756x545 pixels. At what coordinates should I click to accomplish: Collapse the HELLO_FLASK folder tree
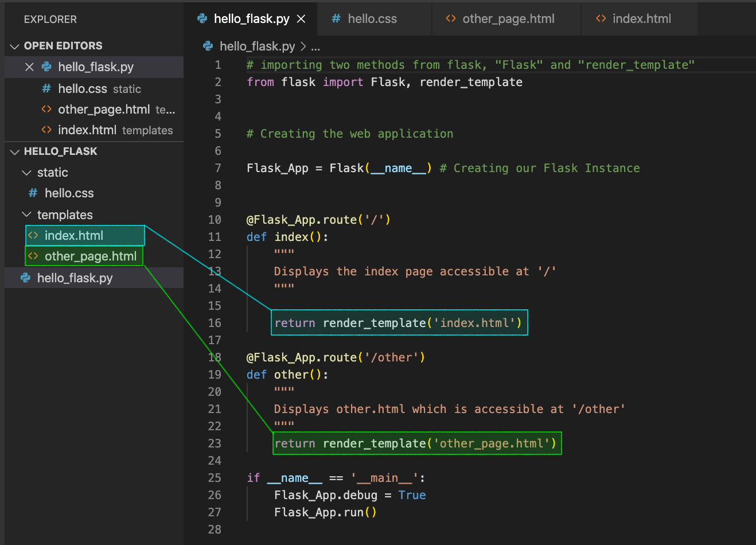(14, 151)
